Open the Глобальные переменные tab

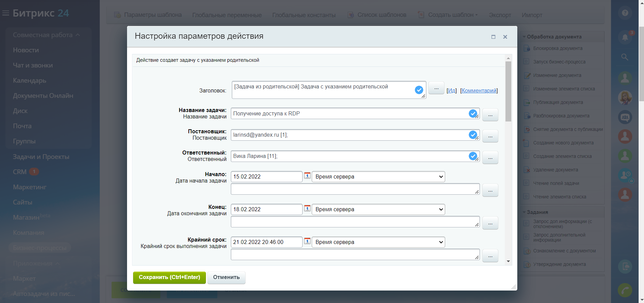coord(227,15)
